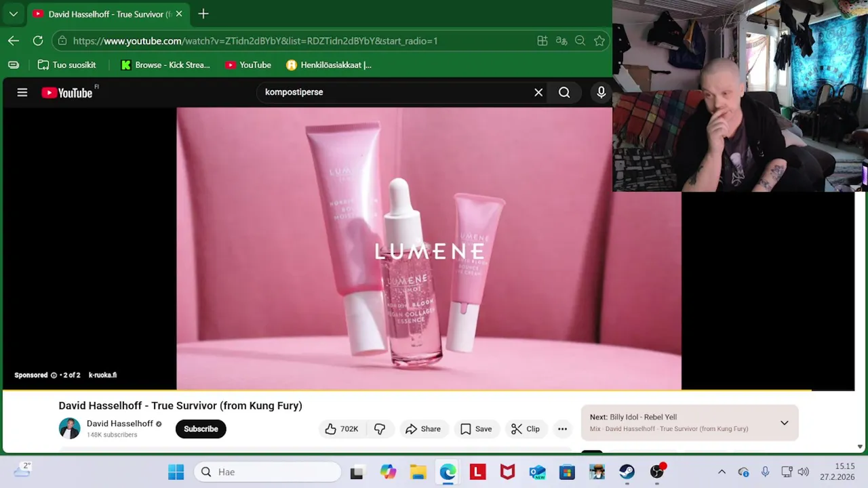Start voice search with microphone icon
This screenshot has width=868, height=488.
click(601, 92)
